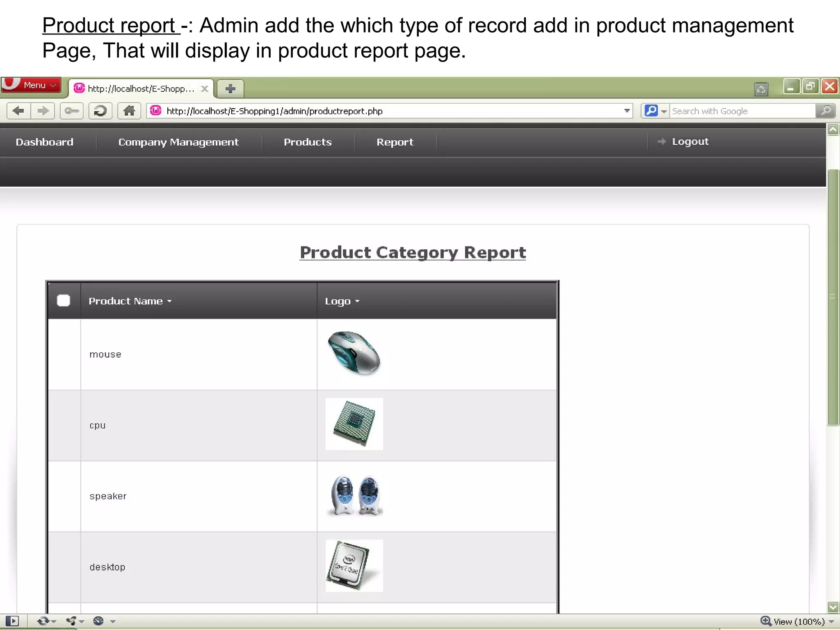Image resolution: width=840 pixels, height=630 pixels.
Task: Open the cpu chip logo image
Action: 354,424
